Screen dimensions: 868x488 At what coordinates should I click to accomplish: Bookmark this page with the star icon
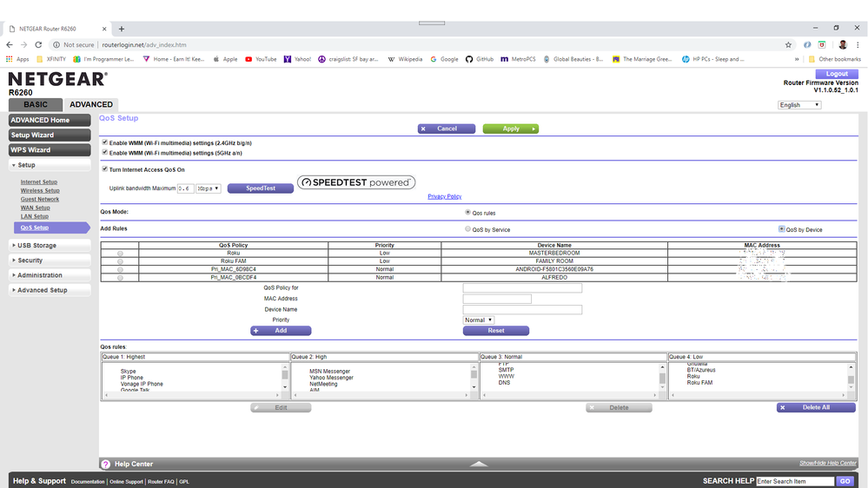[788, 44]
